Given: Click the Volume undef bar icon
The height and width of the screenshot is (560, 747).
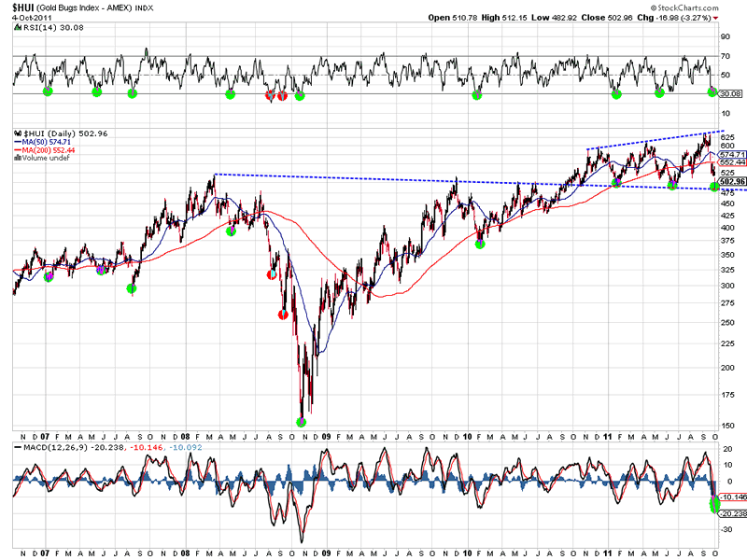Looking at the screenshot, I should 16,157.
